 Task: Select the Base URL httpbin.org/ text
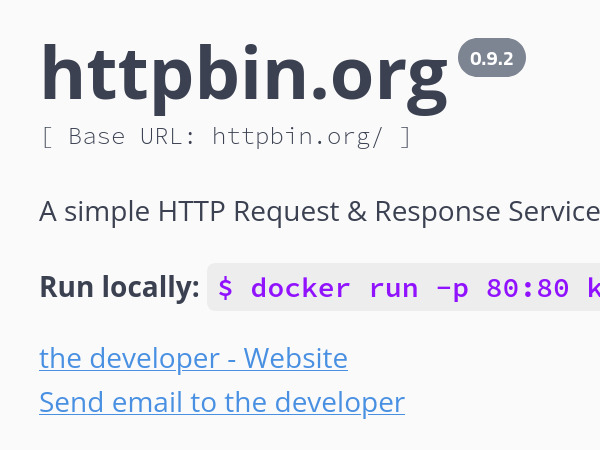click(x=226, y=137)
